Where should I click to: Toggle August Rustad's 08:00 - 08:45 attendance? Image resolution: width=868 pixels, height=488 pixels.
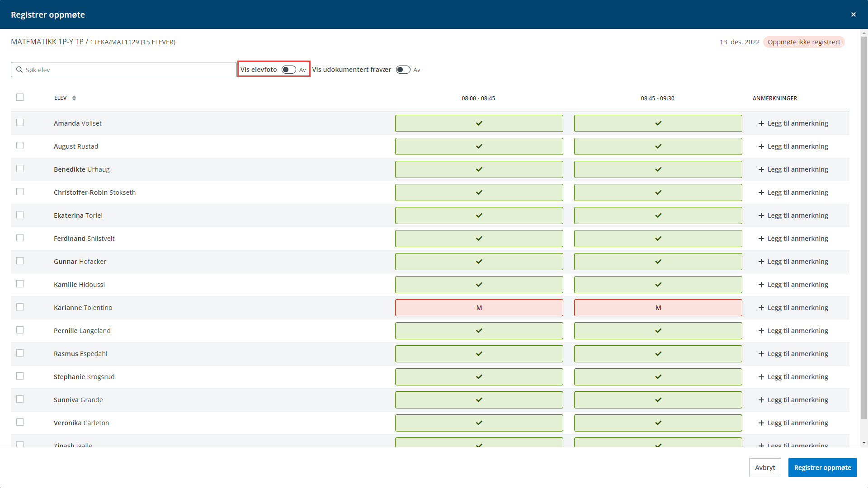tap(479, 146)
